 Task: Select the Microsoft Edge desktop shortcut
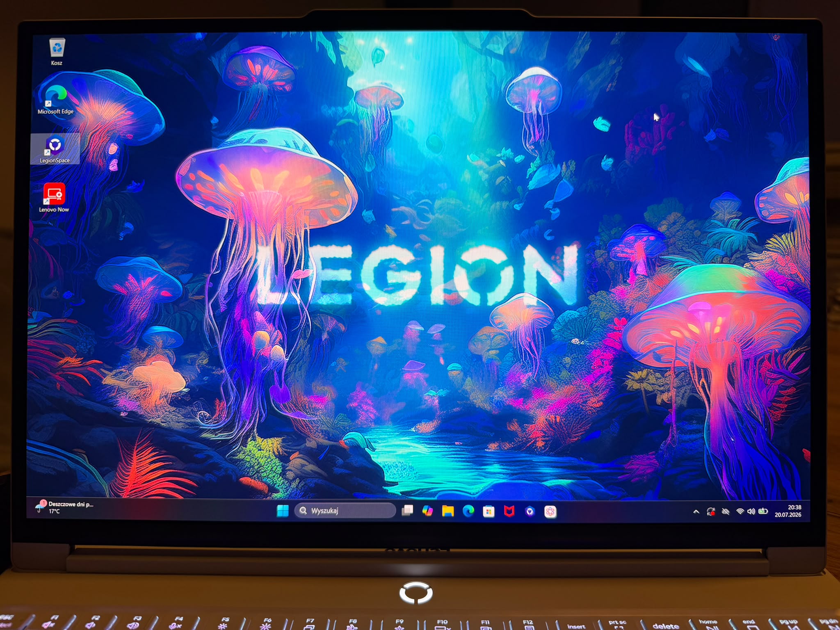click(x=55, y=100)
